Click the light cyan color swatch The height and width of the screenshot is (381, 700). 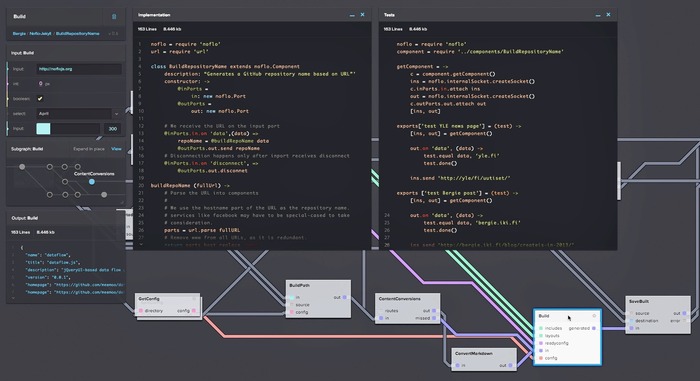pyautogui.click(x=43, y=129)
